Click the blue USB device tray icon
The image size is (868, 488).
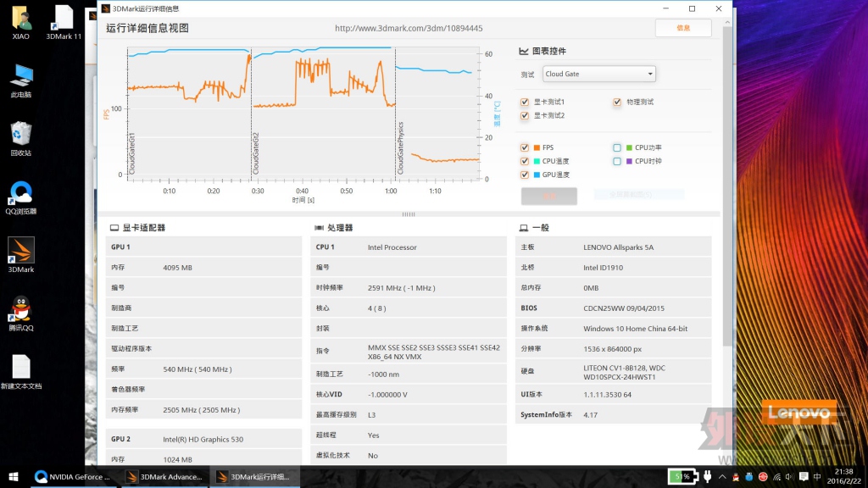pos(749,477)
